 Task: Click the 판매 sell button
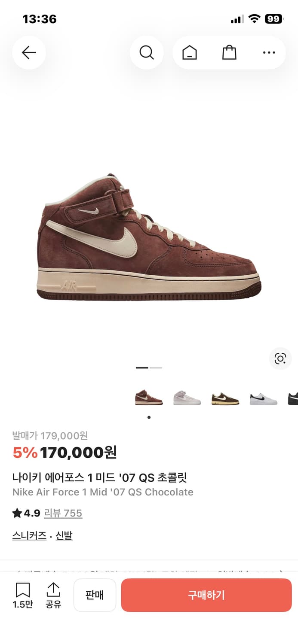click(95, 595)
